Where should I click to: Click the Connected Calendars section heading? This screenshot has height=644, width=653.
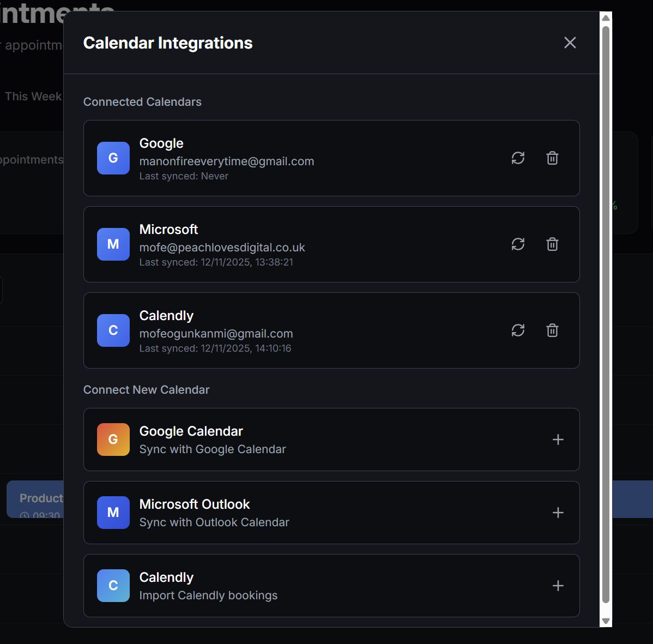(142, 101)
